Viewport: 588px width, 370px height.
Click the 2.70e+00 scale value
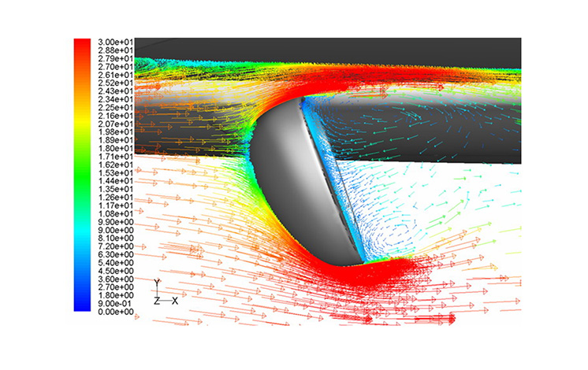click(x=116, y=287)
